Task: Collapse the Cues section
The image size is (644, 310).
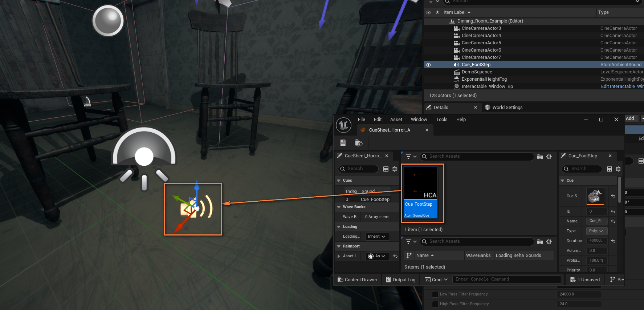Action: point(339,181)
